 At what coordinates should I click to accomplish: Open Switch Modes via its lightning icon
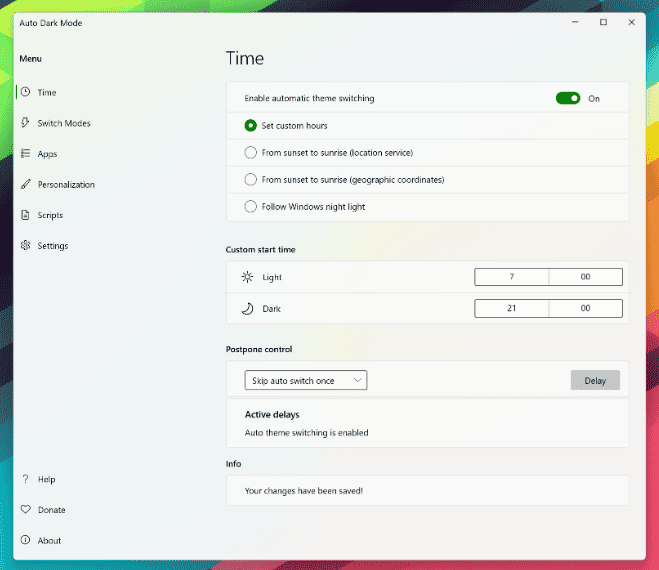click(x=25, y=123)
